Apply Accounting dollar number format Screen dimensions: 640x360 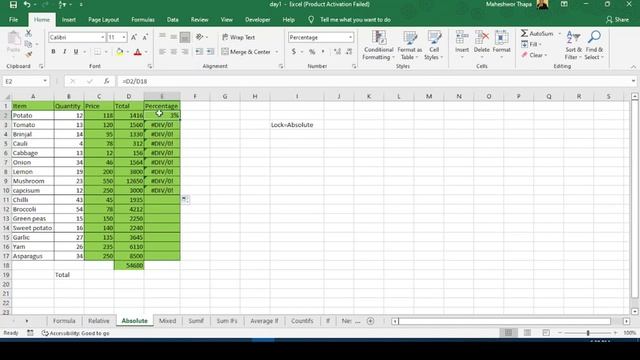tap(293, 52)
